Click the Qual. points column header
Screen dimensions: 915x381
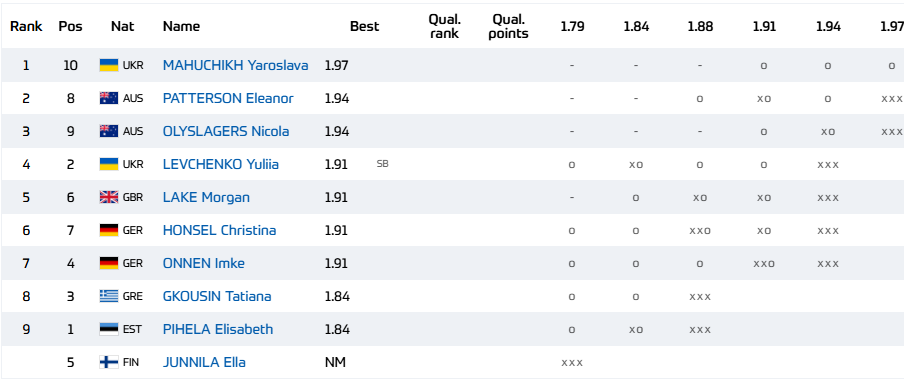[x=509, y=26]
